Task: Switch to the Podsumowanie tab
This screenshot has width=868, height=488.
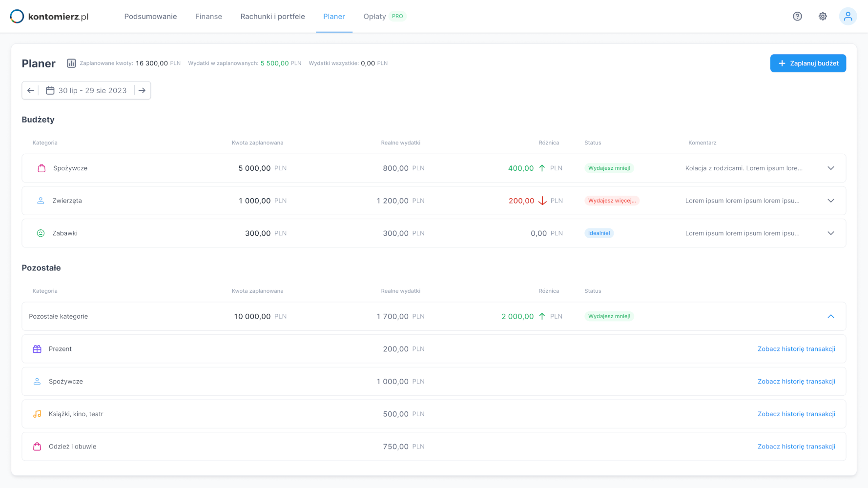Action: (x=150, y=17)
